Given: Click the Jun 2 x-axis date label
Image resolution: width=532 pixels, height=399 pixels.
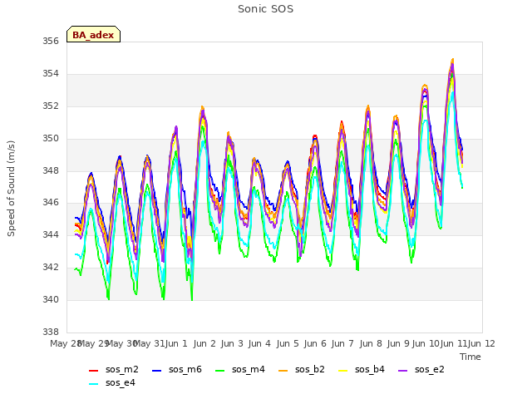Looking at the screenshot, I should 204,343.
